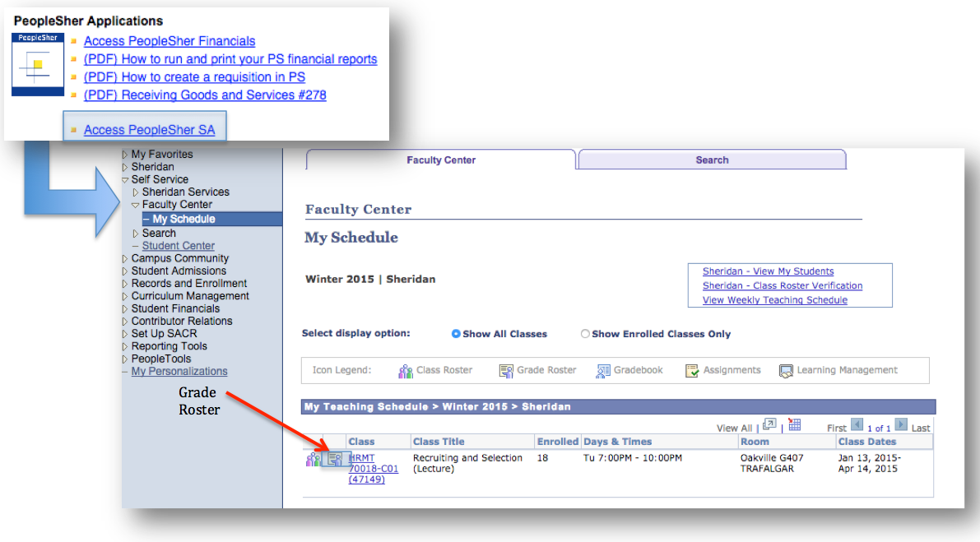Image resolution: width=980 pixels, height=542 pixels.
Task: Open the PDF on running PS financial reports
Action: pos(230,59)
